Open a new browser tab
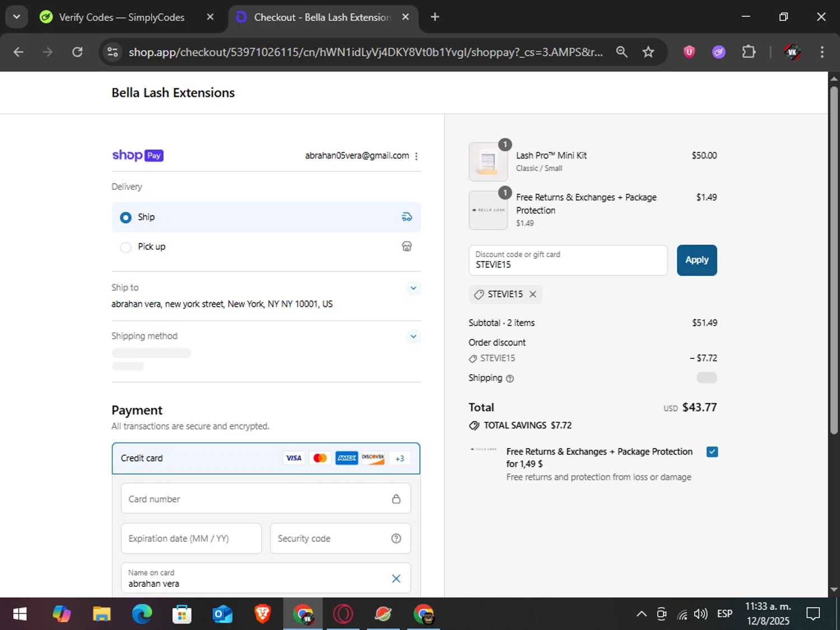The width and height of the screenshot is (840, 630). point(435,17)
